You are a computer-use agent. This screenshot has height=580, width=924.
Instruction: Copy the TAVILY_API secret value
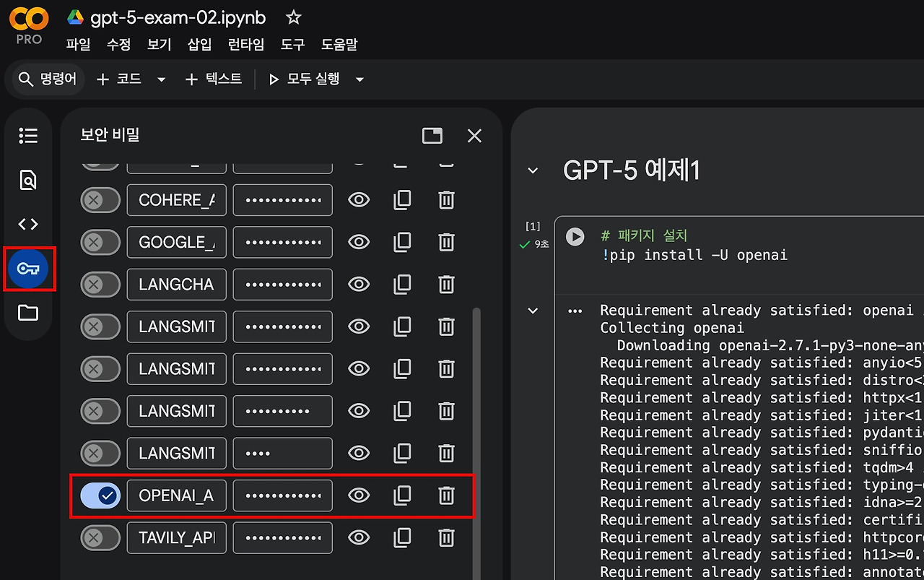click(402, 537)
